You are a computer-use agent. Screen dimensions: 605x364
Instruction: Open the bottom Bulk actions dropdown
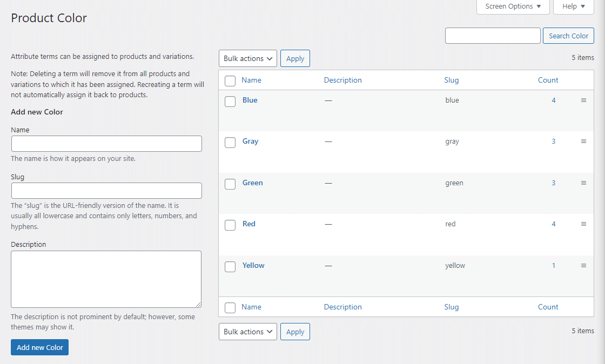(247, 332)
